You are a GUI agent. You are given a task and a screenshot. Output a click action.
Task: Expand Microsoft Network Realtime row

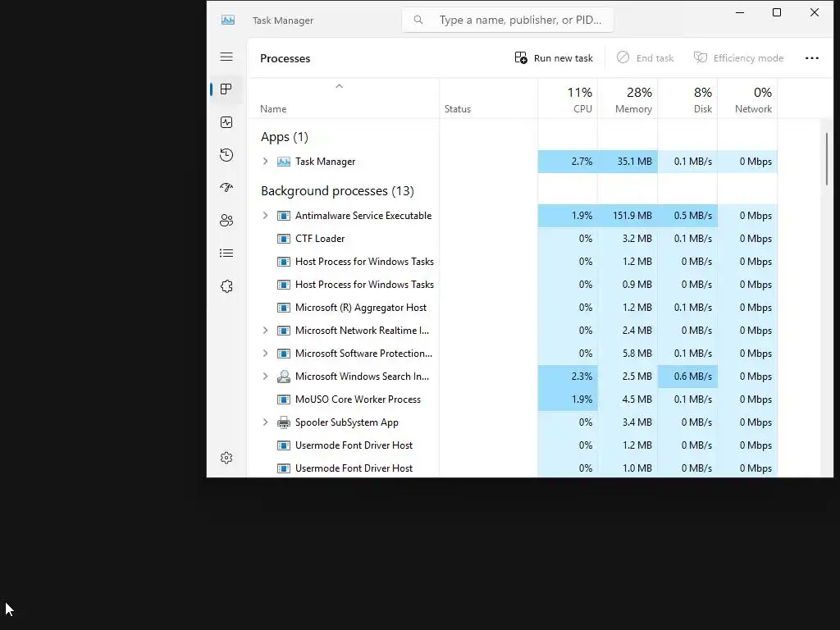point(265,331)
